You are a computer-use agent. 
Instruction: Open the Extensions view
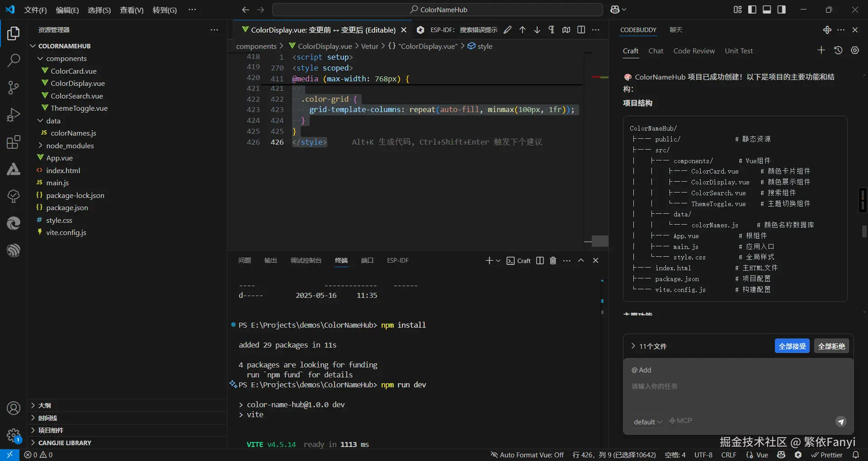point(14,142)
